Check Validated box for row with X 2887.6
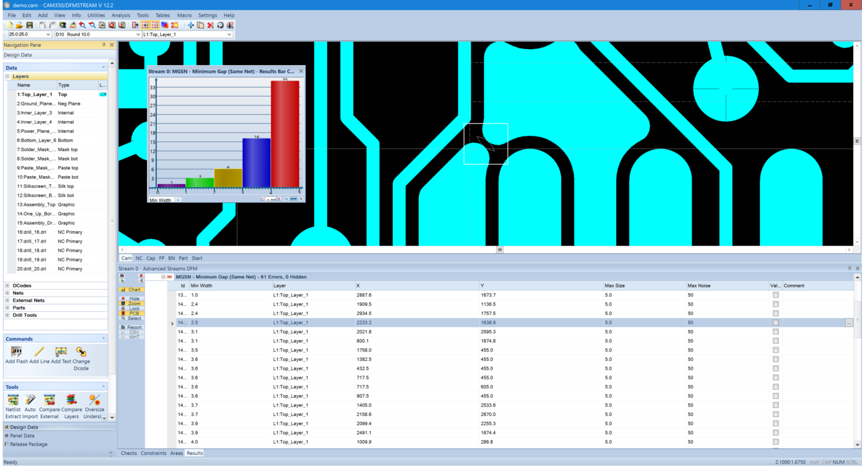This screenshot has height=467, width=868. (x=775, y=295)
